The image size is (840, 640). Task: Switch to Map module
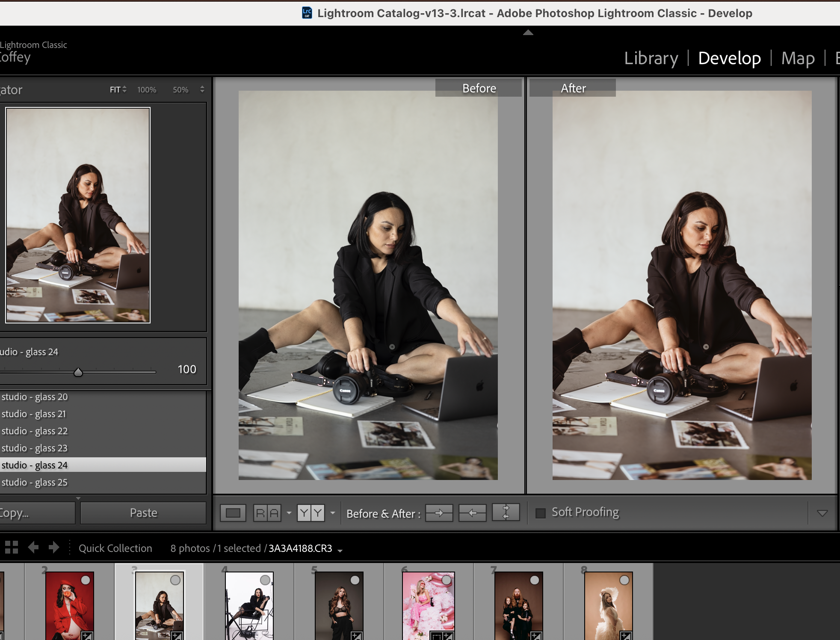(x=798, y=58)
